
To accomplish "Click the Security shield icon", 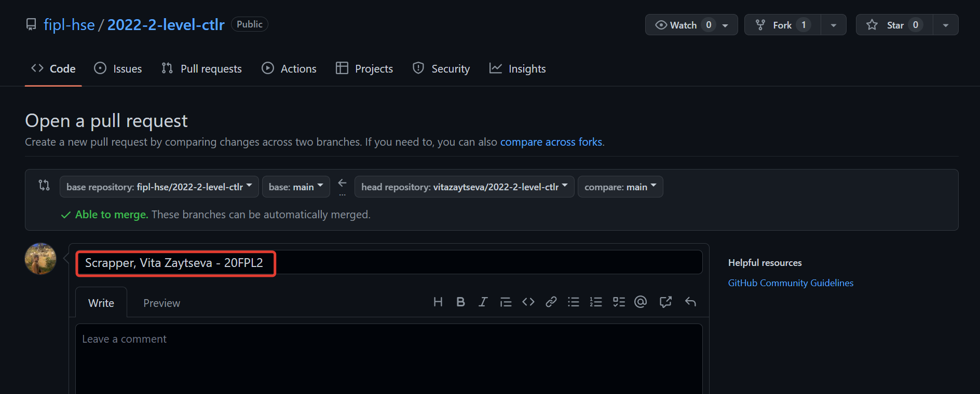I will pyautogui.click(x=418, y=68).
